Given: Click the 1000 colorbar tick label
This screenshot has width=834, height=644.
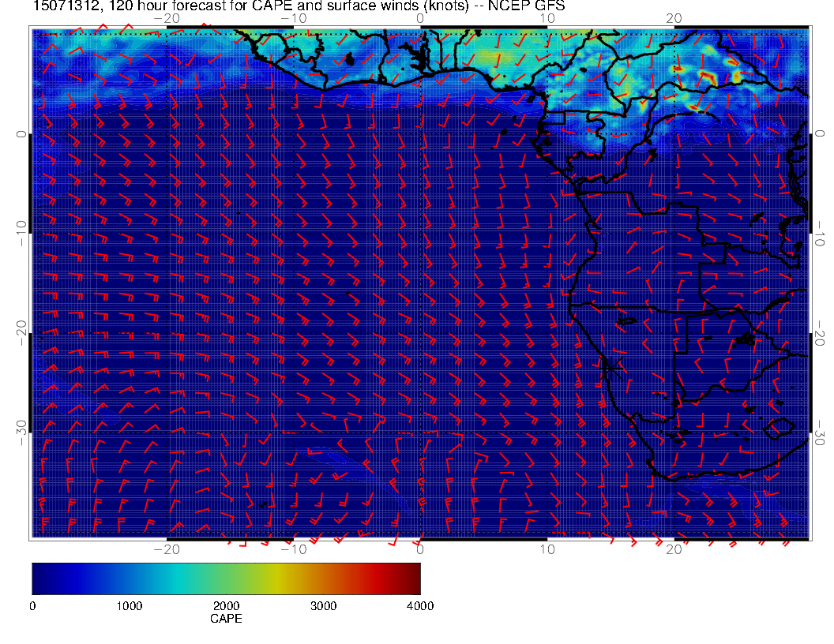Looking at the screenshot, I should [129, 606].
